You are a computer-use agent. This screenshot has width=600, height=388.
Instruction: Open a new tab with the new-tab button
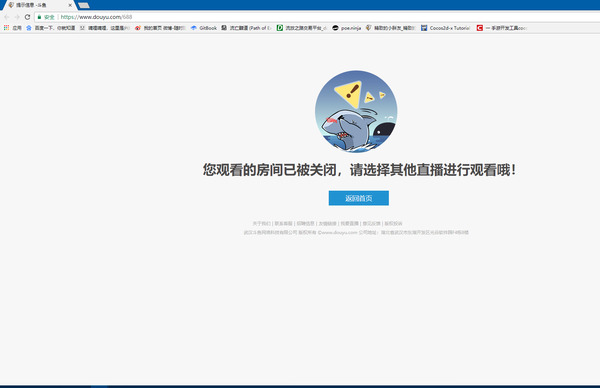84,5
